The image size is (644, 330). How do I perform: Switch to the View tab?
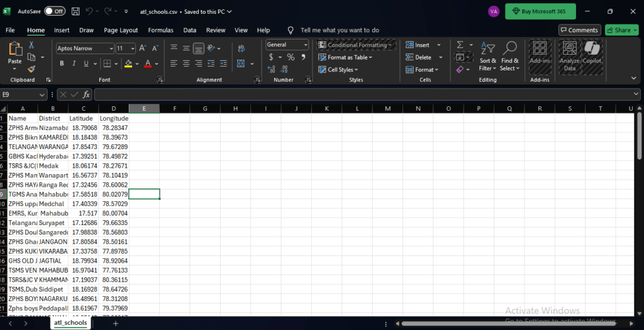[x=241, y=30]
